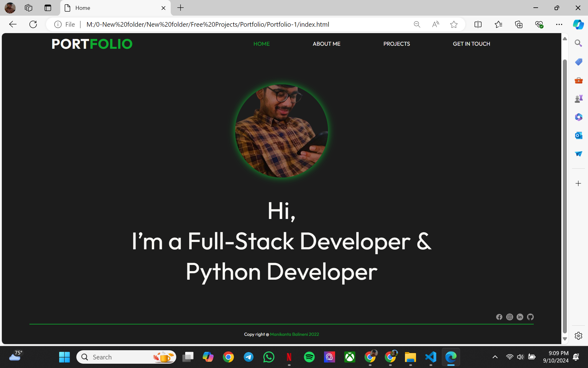This screenshot has width=588, height=368.
Task: Open Browser essentials heart icon
Action: [x=539, y=25]
